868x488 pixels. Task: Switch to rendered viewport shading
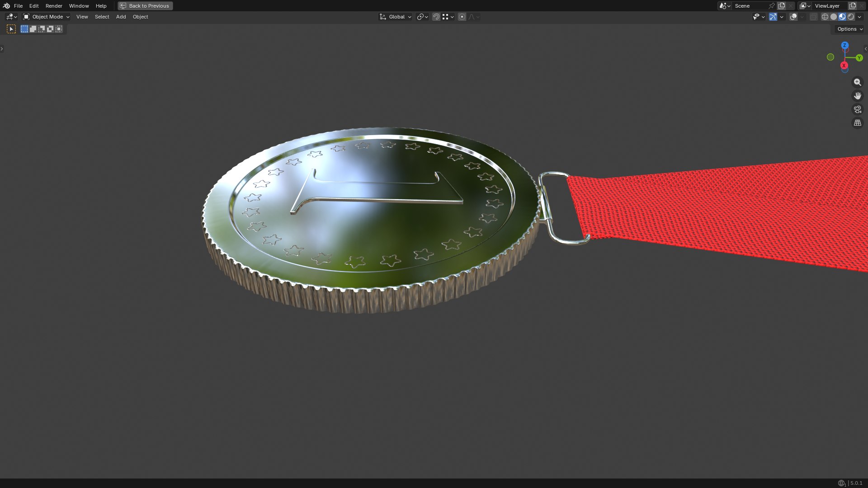click(x=851, y=17)
